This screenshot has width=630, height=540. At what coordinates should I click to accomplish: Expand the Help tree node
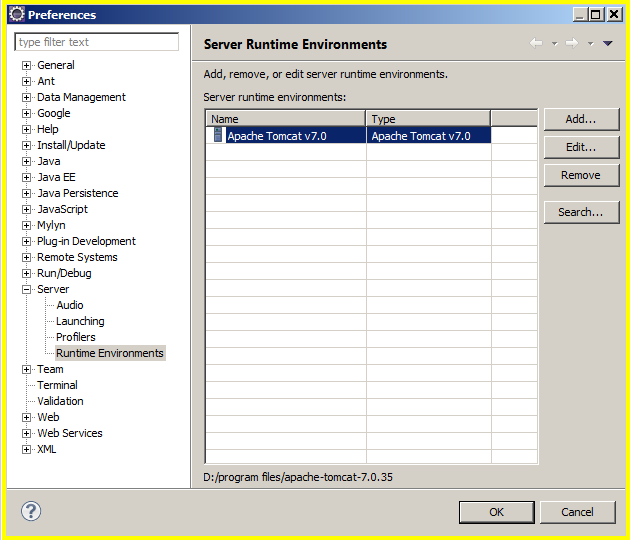[x=26, y=129]
